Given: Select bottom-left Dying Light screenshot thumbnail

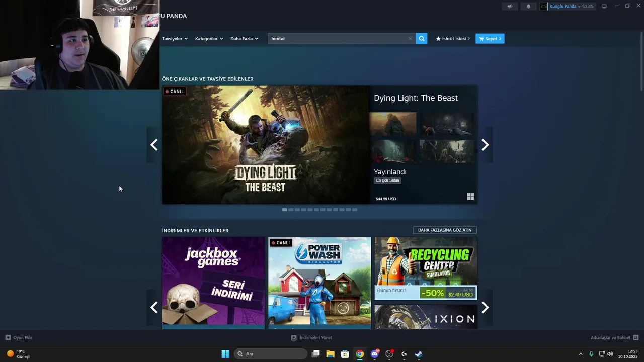Looking at the screenshot, I should (393, 151).
